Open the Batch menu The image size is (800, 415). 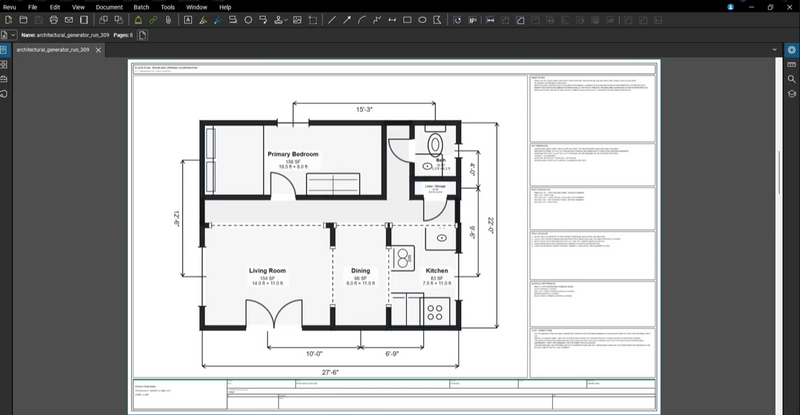click(x=141, y=7)
